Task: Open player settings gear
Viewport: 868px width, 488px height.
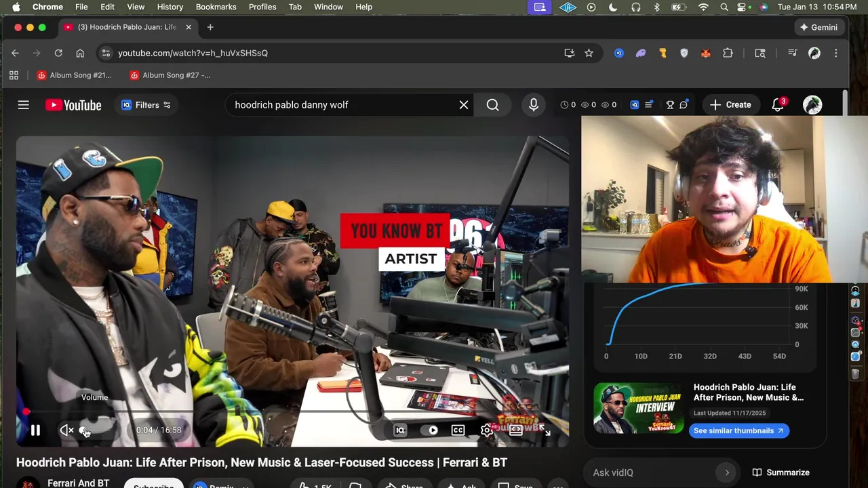Action: point(486,430)
